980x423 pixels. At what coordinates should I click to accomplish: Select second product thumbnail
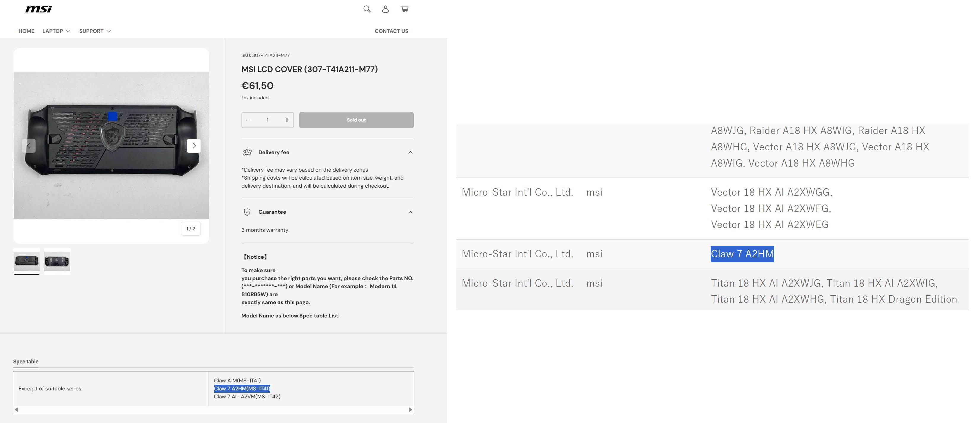(57, 261)
